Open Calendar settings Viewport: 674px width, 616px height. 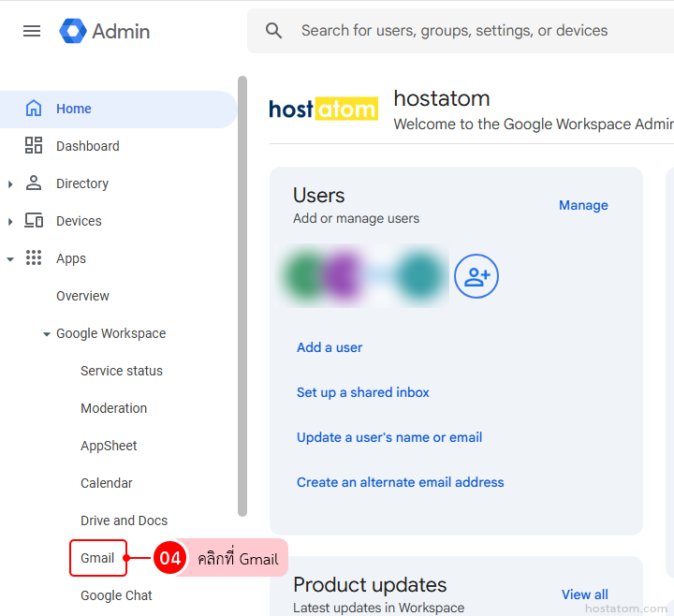[x=107, y=483]
